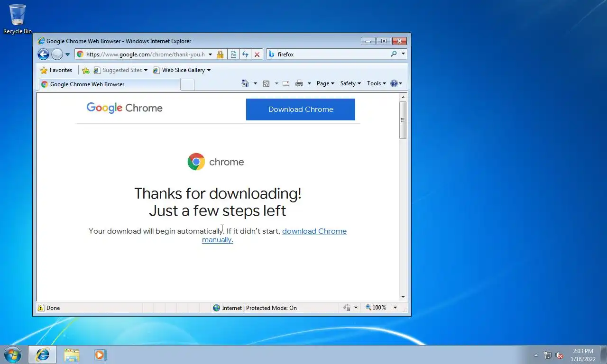Toggle Compatibility View icon

tap(233, 55)
